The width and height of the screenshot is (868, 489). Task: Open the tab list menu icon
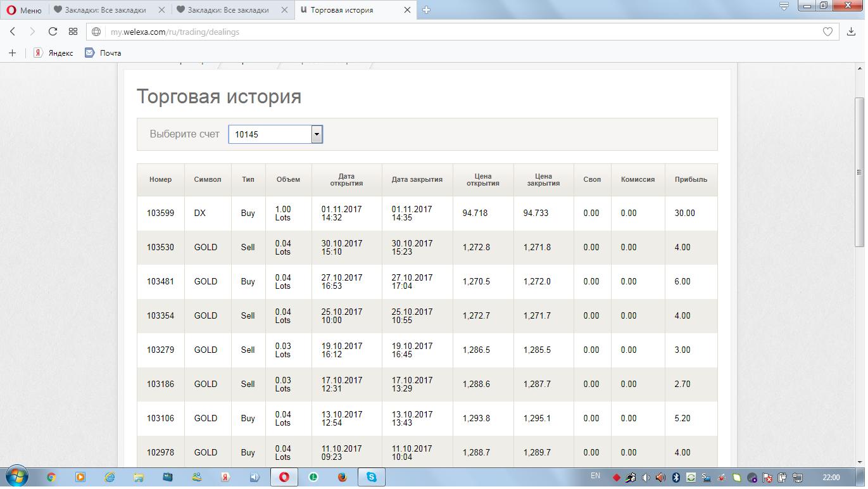pos(784,6)
